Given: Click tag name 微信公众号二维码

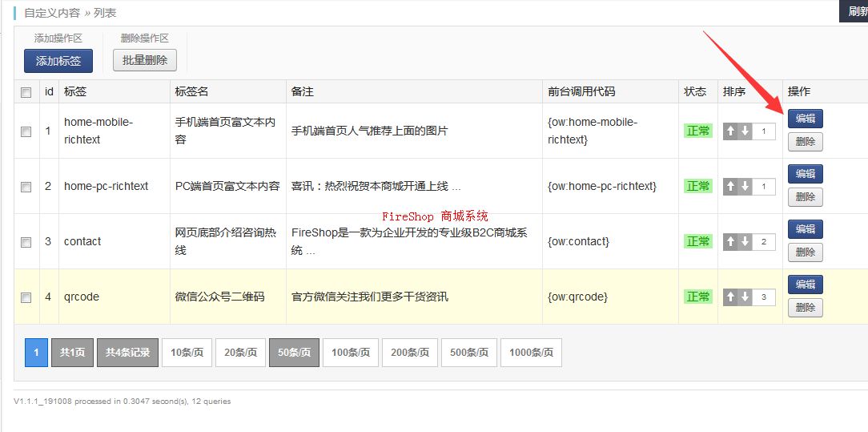Looking at the screenshot, I should 219,297.
